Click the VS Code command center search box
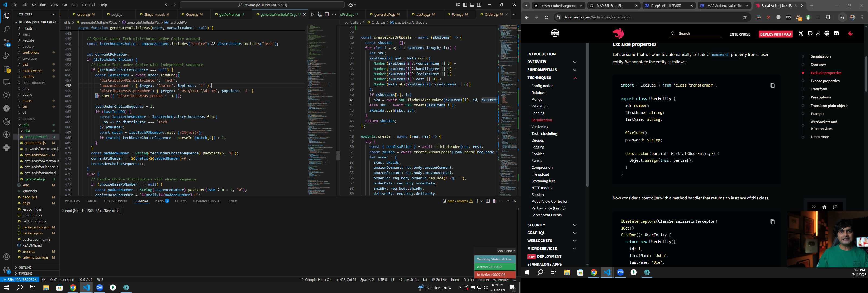 (262, 5)
